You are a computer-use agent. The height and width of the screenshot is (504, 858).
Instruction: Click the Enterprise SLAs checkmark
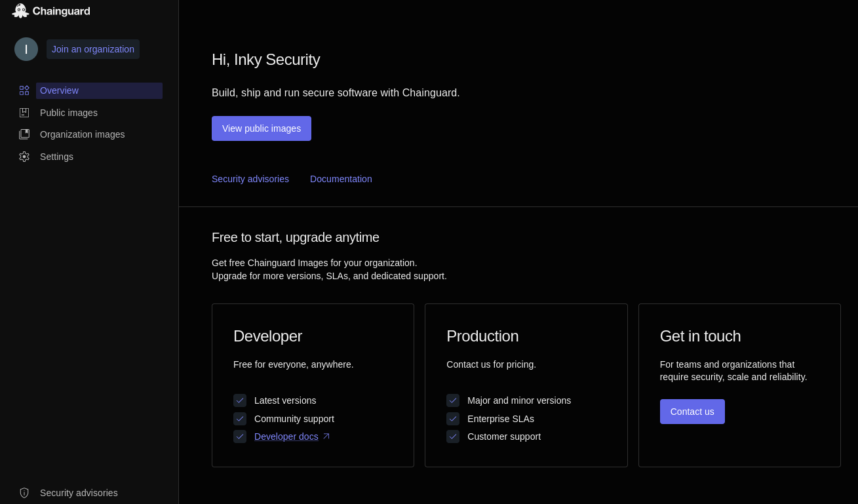pyautogui.click(x=453, y=419)
